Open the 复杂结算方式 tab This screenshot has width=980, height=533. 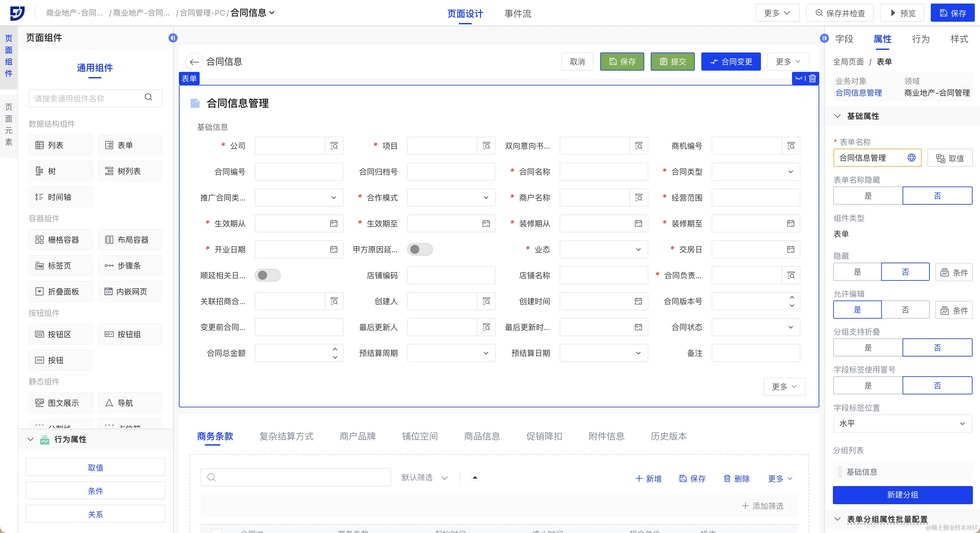286,436
